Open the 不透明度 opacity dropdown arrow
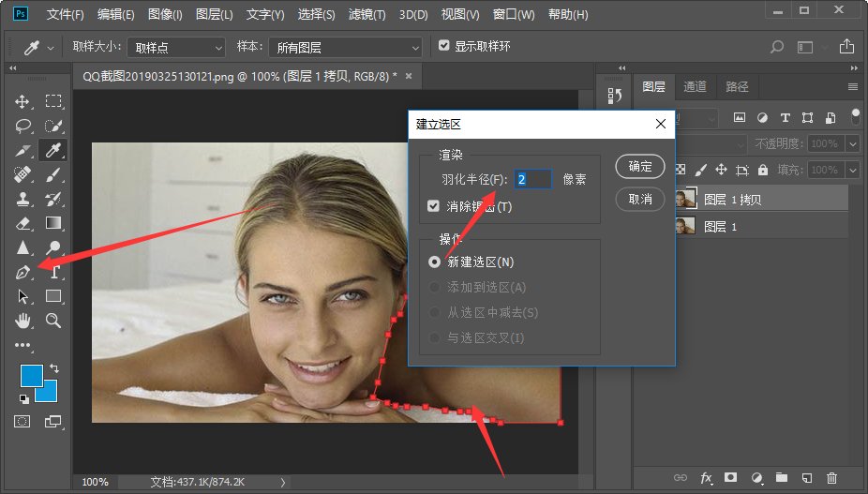Screen dimensions: 868x494 point(852,143)
